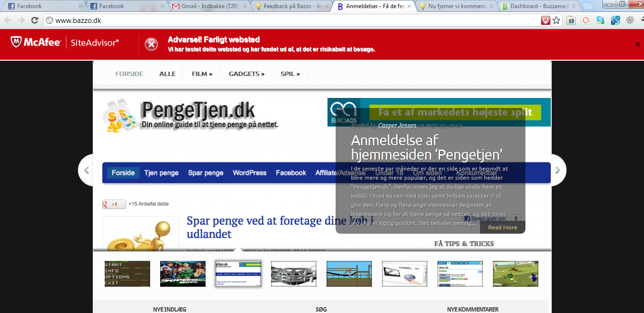Click the grey SQ gear extension icon
Screen dimensions: 644x313
tap(630, 21)
